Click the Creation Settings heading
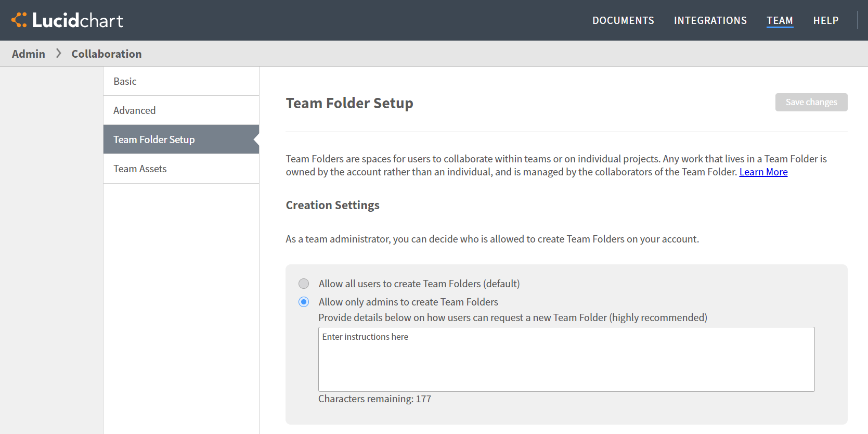 click(333, 205)
